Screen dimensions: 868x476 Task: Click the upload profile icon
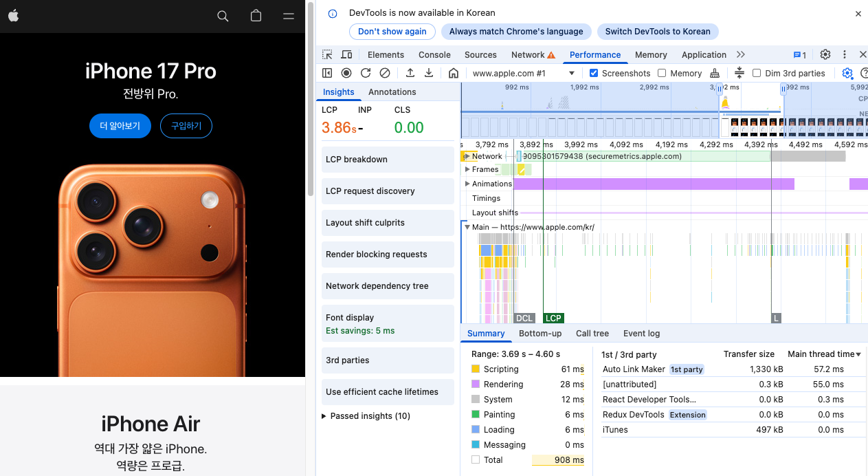click(x=410, y=73)
